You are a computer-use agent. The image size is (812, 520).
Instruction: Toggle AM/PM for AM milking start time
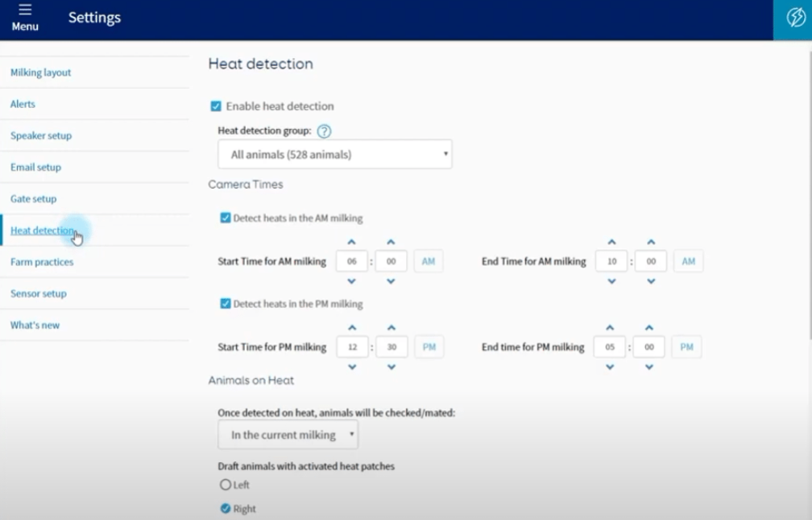tap(429, 261)
